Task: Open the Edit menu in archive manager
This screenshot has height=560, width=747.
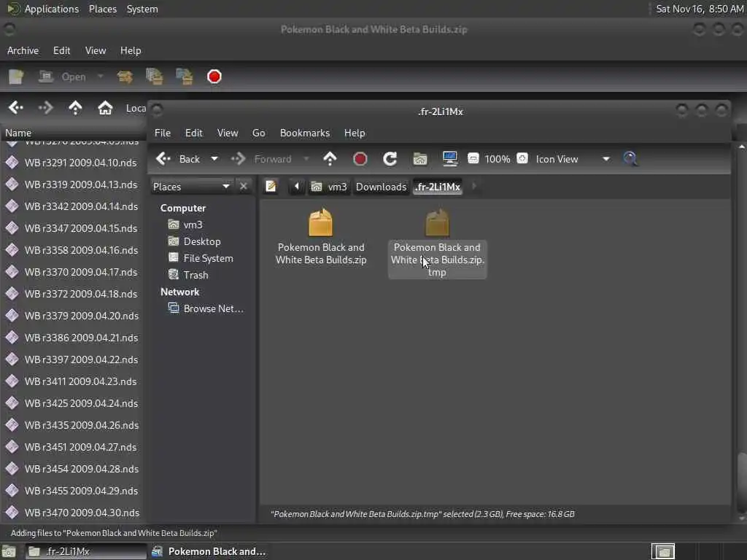Action: [61, 50]
